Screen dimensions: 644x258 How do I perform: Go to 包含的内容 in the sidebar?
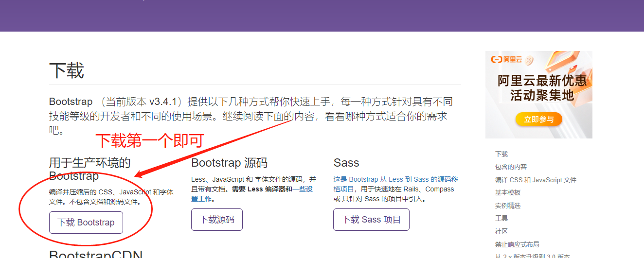[x=511, y=167]
